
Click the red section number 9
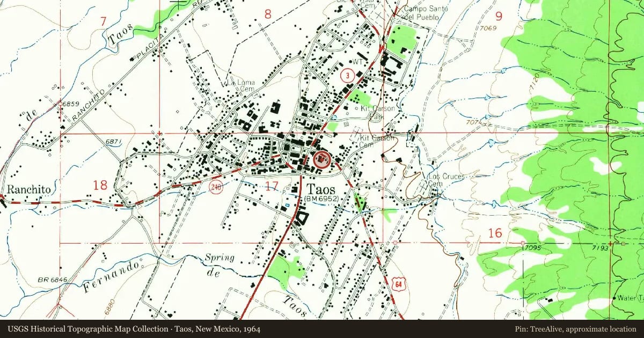pyautogui.click(x=499, y=16)
